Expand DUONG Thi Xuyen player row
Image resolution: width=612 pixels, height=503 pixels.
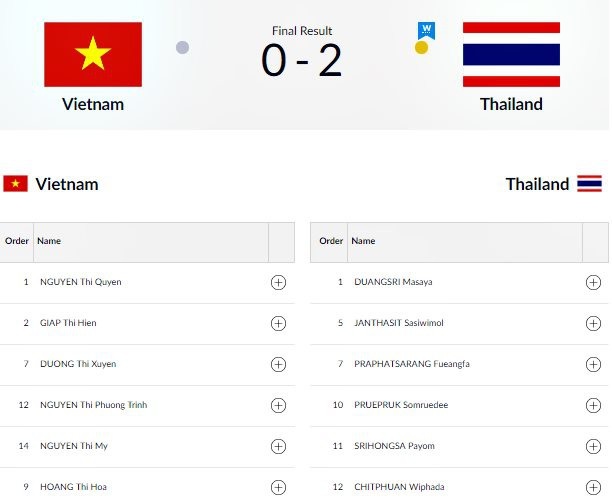click(x=279, y=364)
